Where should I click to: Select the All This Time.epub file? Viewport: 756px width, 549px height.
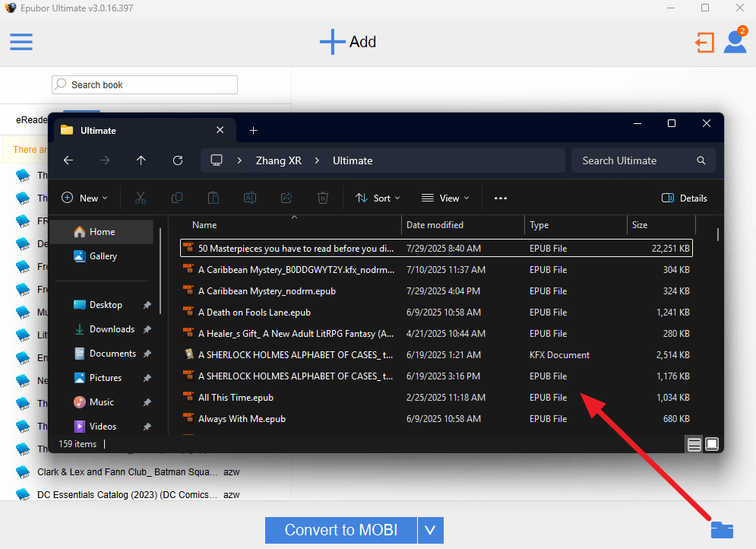click(236, 398)
